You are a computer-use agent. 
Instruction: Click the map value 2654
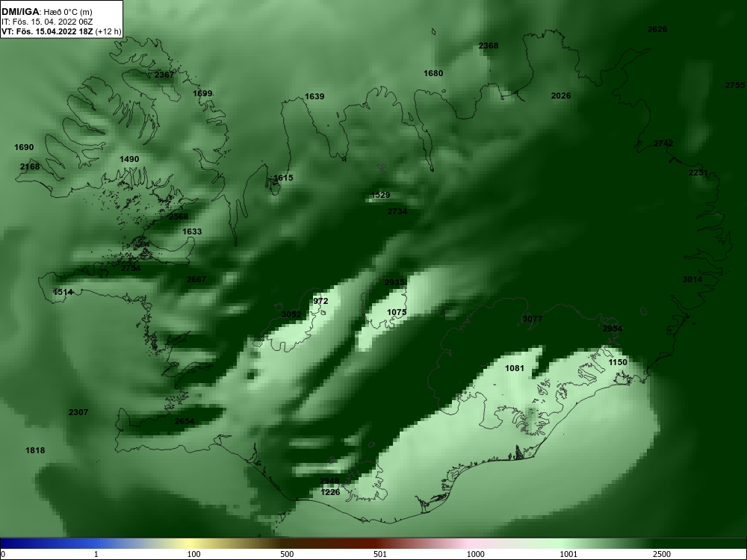185,421
